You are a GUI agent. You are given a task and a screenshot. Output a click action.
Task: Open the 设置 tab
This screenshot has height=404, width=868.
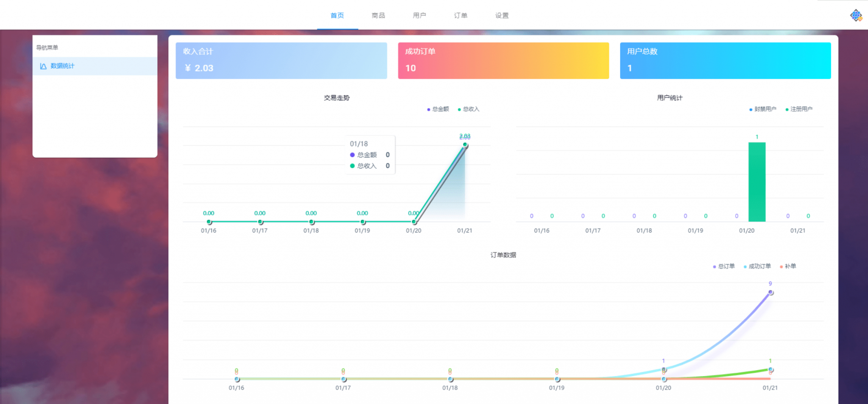point(502,16)
